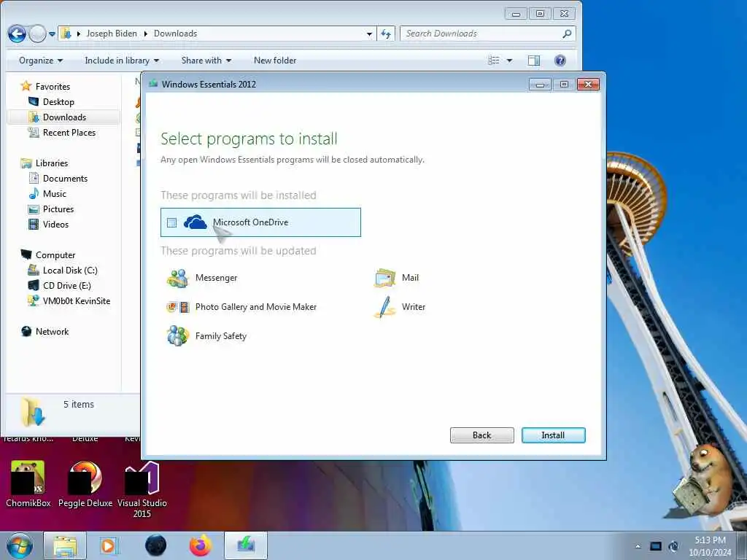Image resolution: width=747 pixels, height=560 pixels.
Task: Tick the Microsoft OneDrive checkbox
Action: (x=172, y=222)
